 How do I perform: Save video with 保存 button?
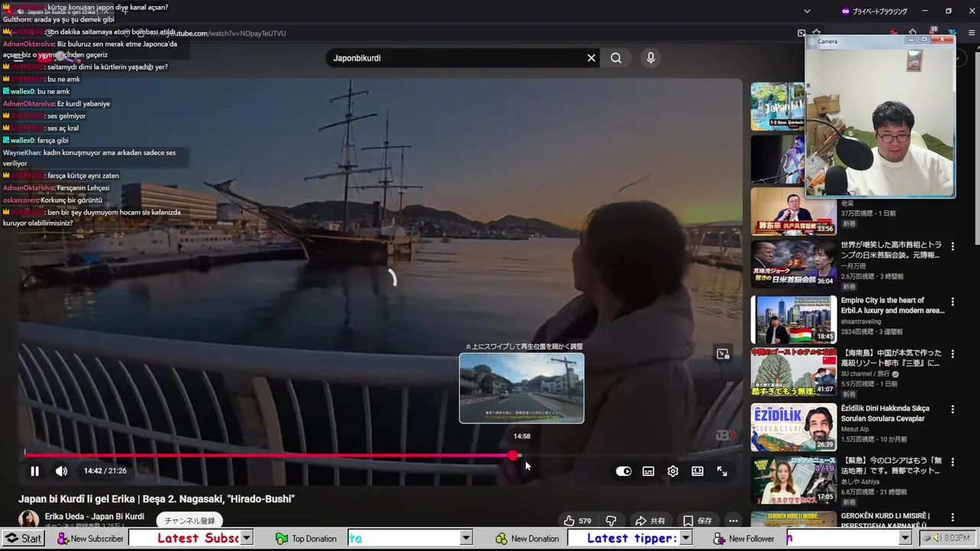click(697, 521)
